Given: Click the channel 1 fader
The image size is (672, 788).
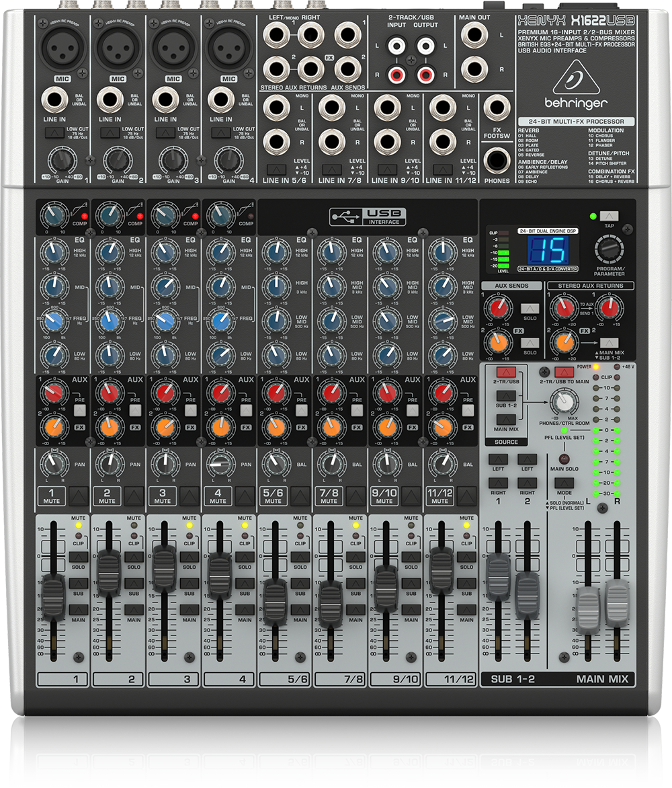Looking at the screenshot, I should point(53,597).
